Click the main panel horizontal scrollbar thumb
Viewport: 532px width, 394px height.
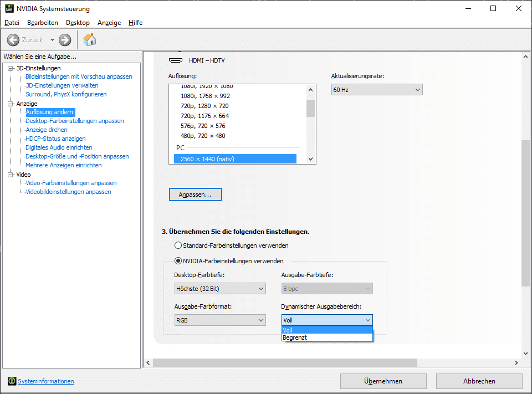pos(285,363)
